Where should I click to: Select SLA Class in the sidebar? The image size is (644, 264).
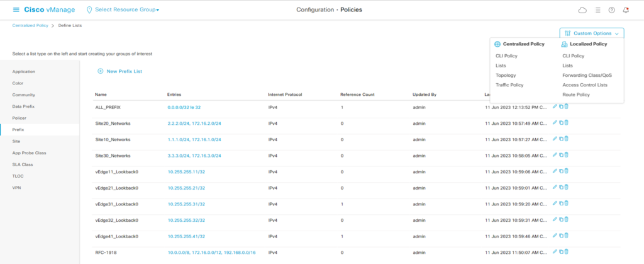point(22,164)
